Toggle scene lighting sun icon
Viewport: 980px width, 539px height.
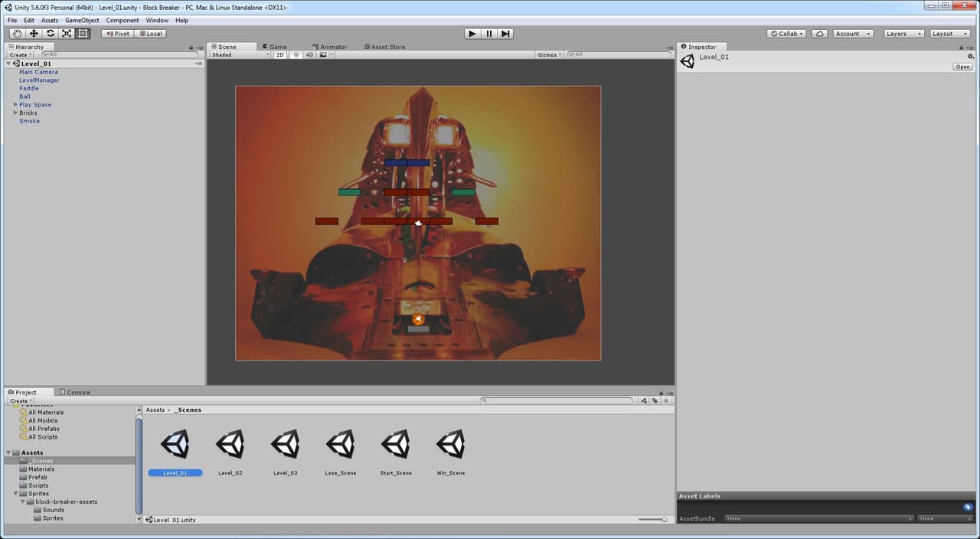296,55
